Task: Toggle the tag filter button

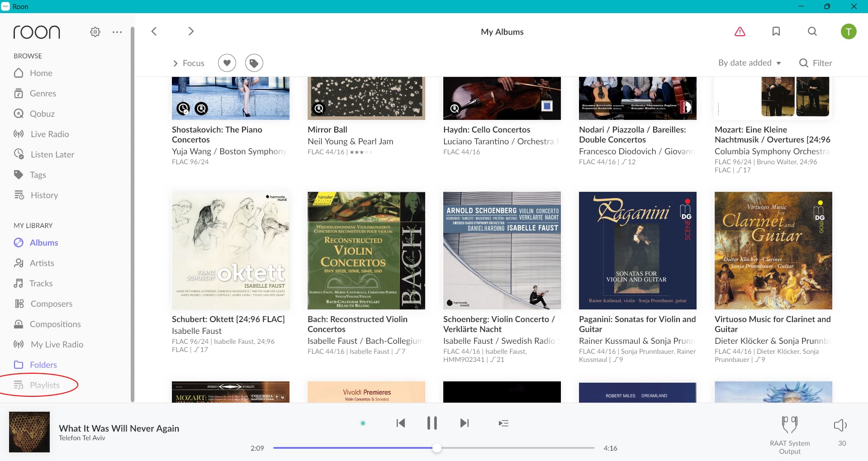Action: tap(254, 63)
